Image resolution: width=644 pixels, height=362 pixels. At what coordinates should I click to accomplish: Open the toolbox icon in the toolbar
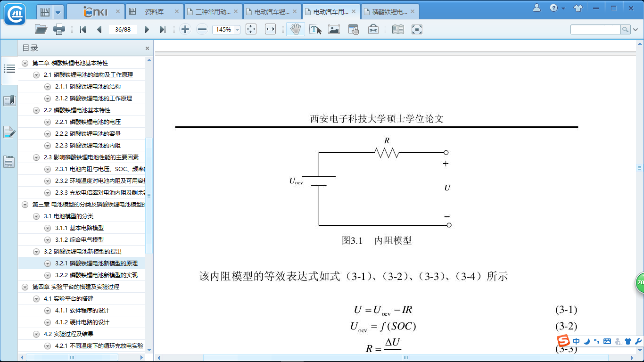pos(373,29)
